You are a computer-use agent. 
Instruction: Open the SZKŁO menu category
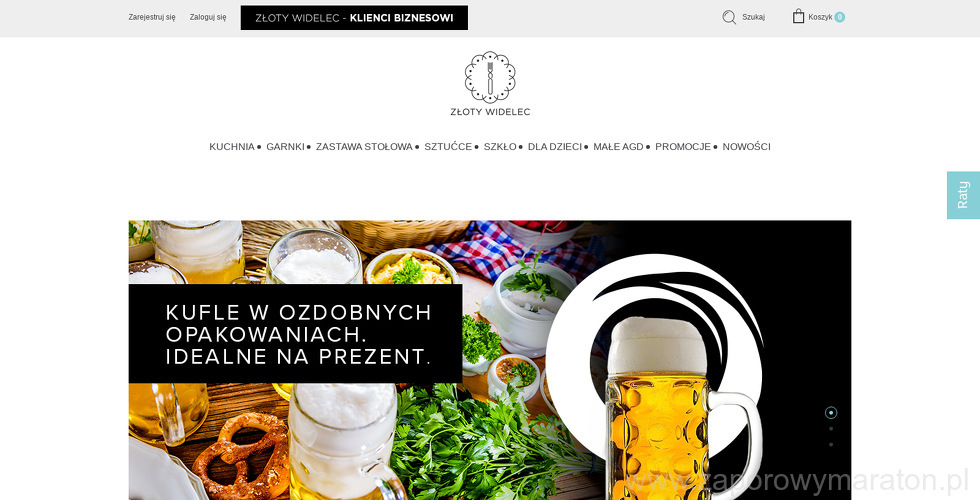click(x=500, y=147)
